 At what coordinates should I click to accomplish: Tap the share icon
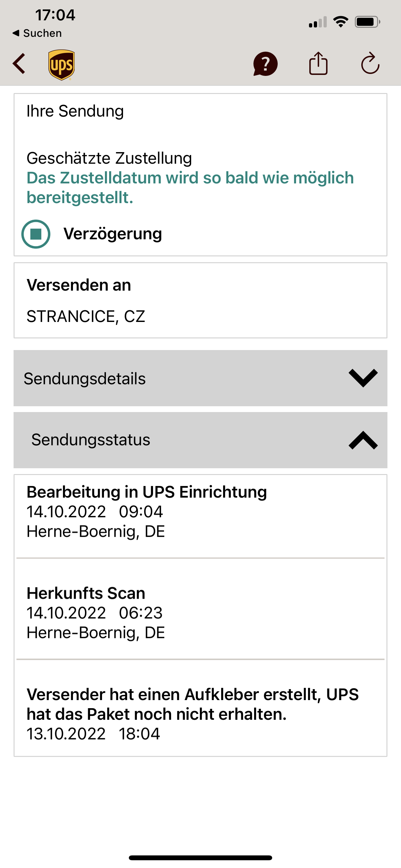pyautogui.click(x=318, y=63)
